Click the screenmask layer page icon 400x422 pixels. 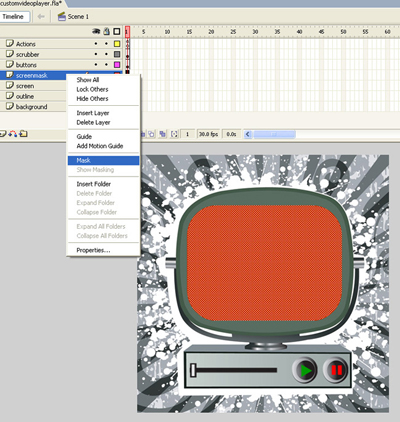10,75
